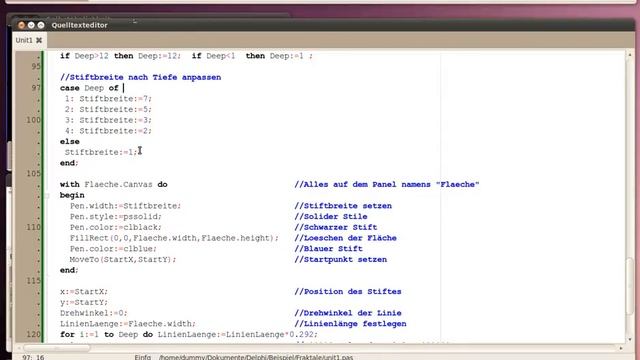Click the 'if Deep>12 then' line
Screen dimensions: 640x360
coord(186,56)
